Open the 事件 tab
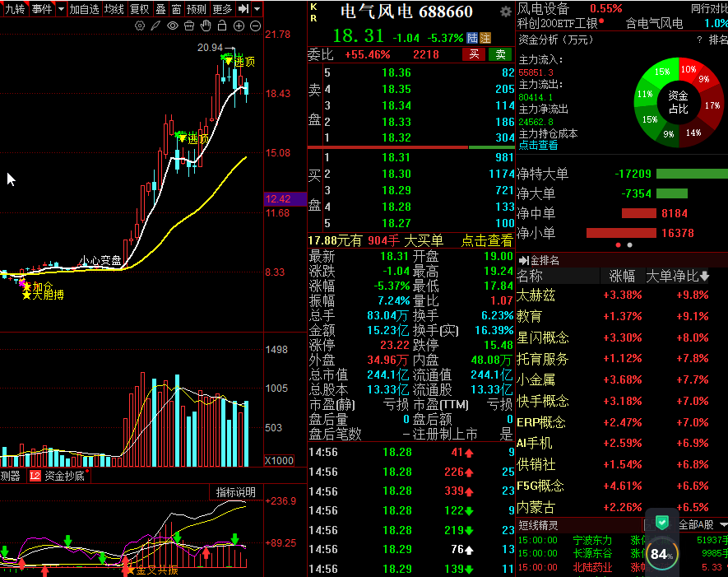Viewport: 728px width, 577px height. coord(42,9)
